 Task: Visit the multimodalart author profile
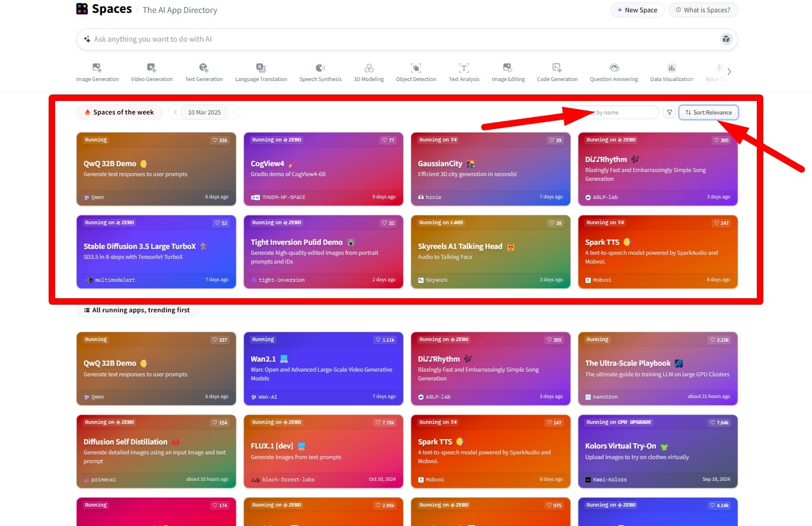point(111,280)
